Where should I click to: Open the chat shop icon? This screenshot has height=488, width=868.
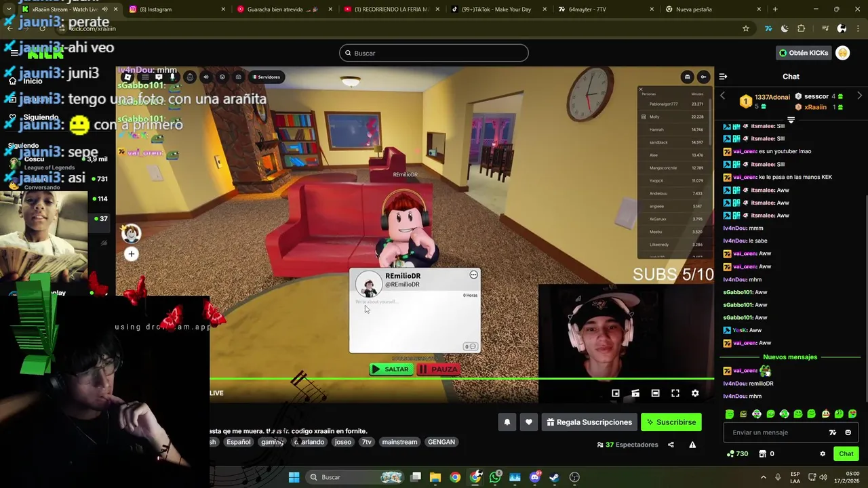762,453
